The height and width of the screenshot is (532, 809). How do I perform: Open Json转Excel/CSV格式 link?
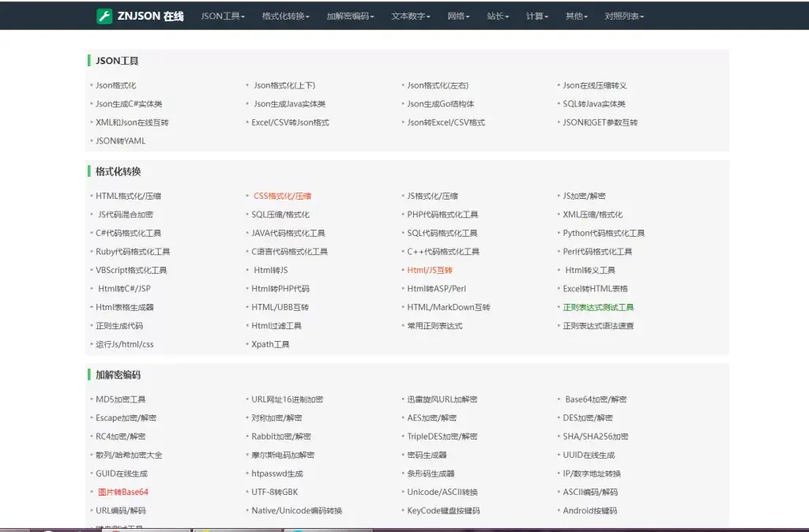pos(446,122)
